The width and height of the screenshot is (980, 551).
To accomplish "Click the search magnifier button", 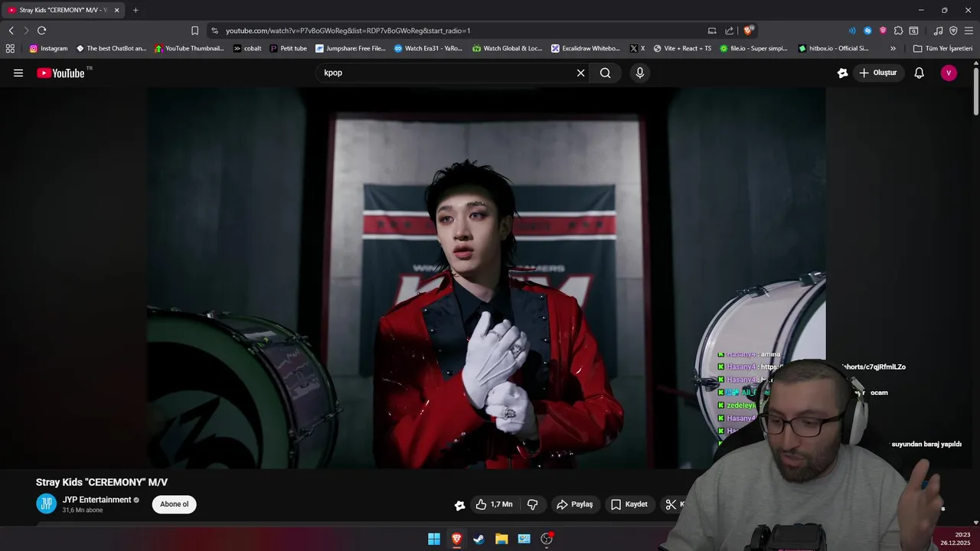I will (x=606, y=73).
